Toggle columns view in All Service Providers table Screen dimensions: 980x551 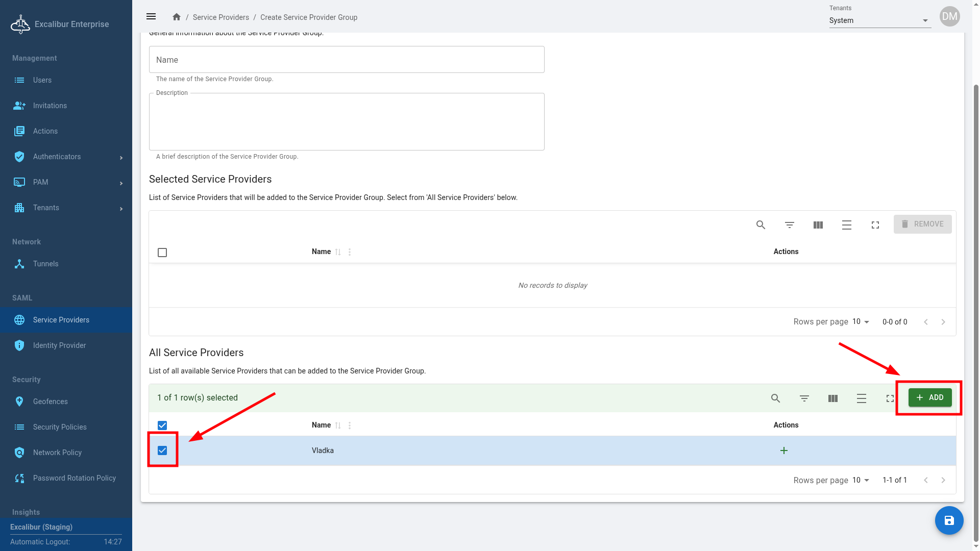tap(832, 398)
